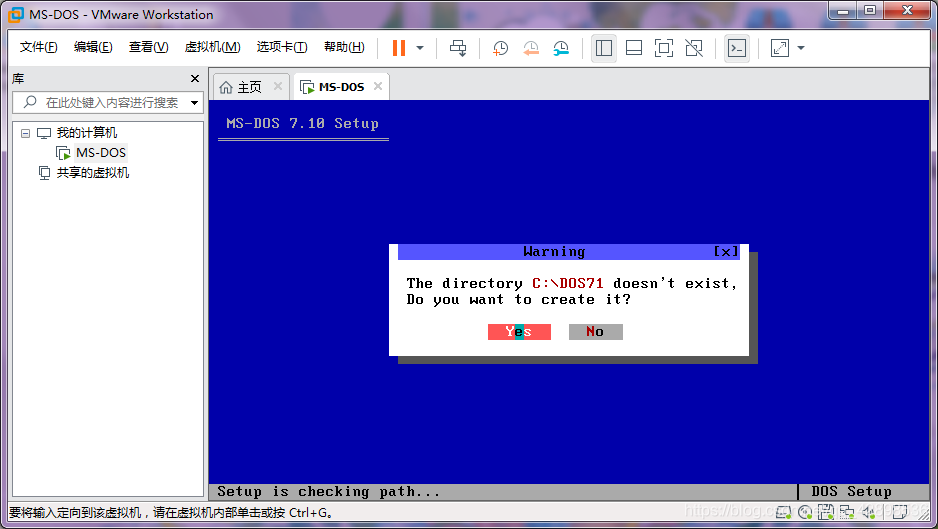The width and height of the screenshot is (938, 529).
Task: Click the CD/DVD drive status icon
Action: [805, 512]
